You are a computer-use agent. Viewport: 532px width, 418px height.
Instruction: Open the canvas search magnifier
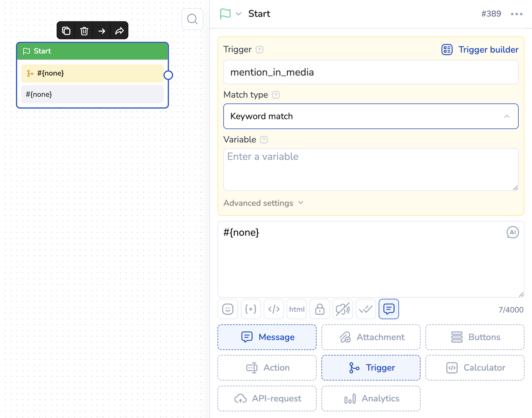click(192, 19)
